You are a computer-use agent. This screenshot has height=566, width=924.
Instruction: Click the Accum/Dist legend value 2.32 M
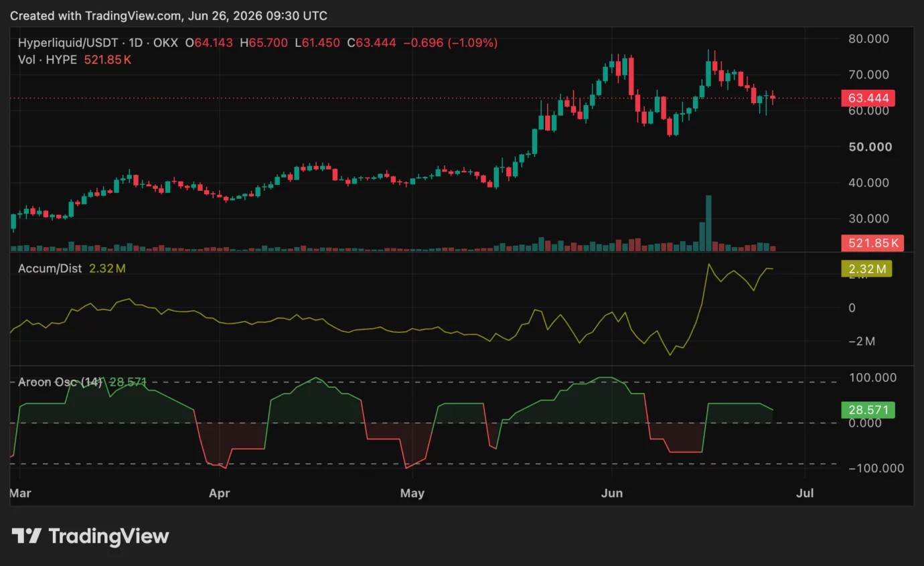pos(107,269)
